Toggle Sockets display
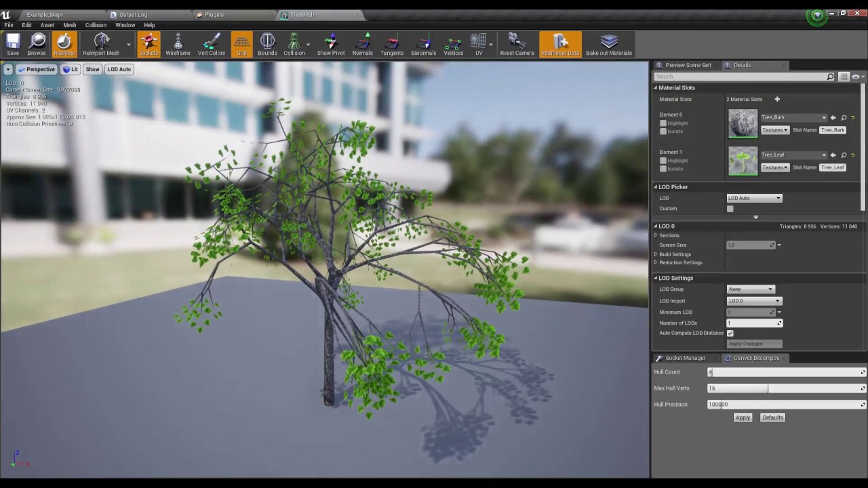The height and width of the screenshot is (488, 868). 149,45
